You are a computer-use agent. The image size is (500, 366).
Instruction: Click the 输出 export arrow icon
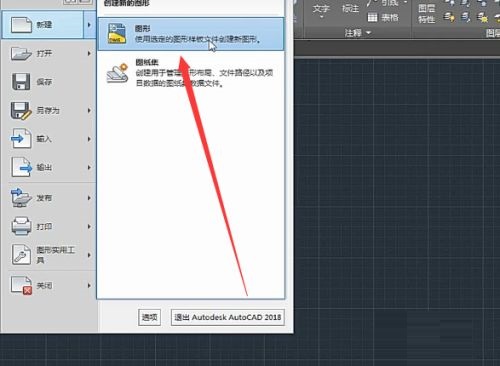tap(21, 167)
